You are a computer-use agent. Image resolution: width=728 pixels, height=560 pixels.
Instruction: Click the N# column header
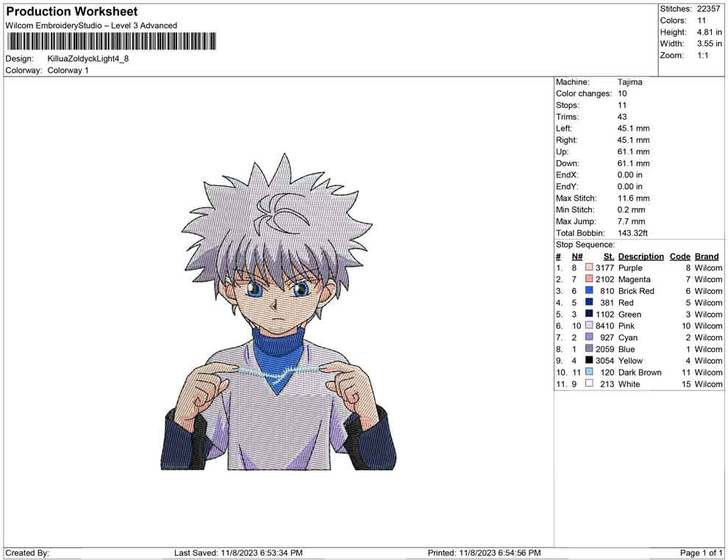coord(577,256)
